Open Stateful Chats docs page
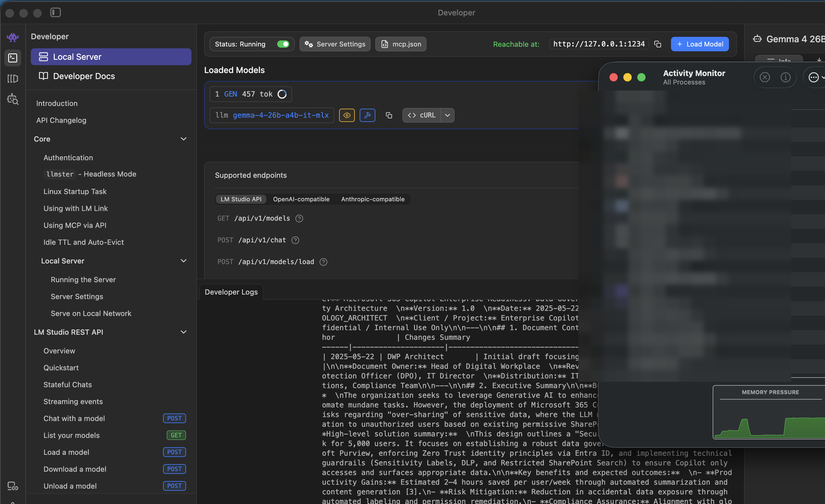 [x=68, y=385]
